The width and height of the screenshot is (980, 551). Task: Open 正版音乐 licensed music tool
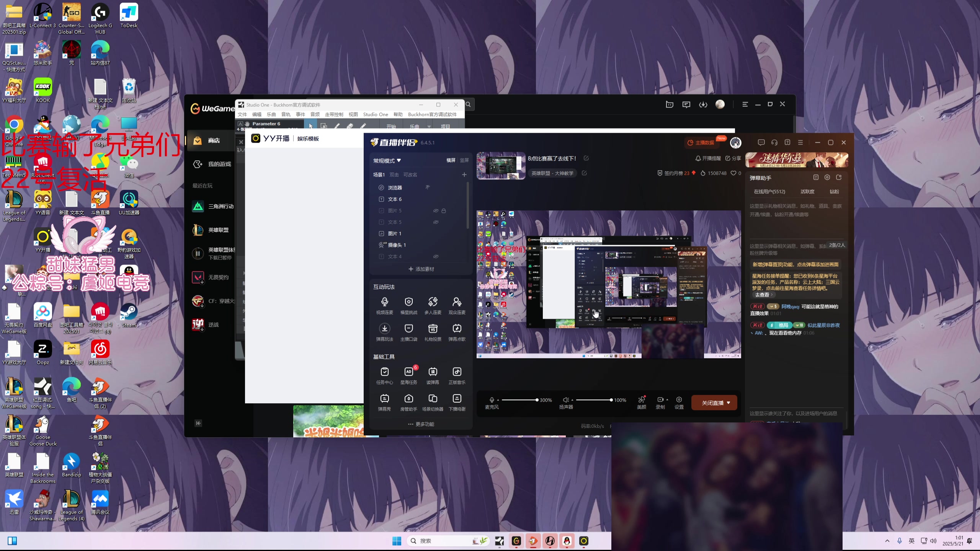point(457,376)
